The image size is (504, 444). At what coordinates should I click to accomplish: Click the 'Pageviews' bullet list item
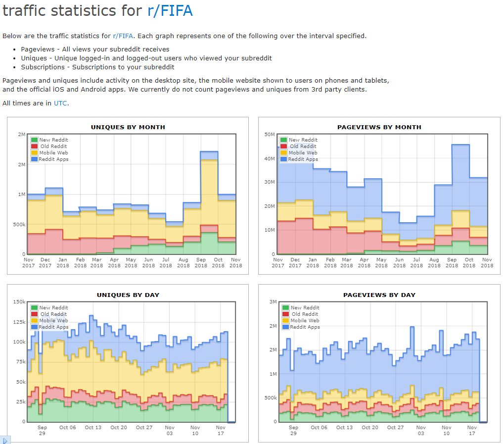click(x=95, y=49)
